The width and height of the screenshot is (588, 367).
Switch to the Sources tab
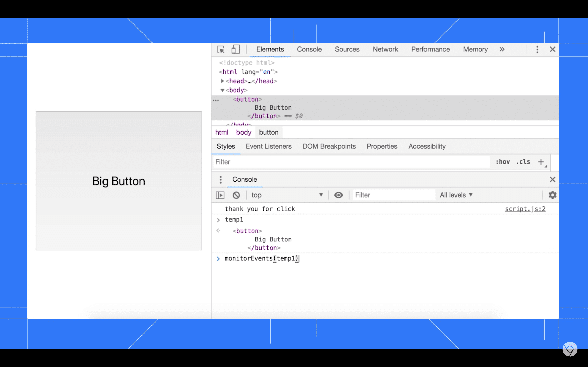click(x=347, y=49)
